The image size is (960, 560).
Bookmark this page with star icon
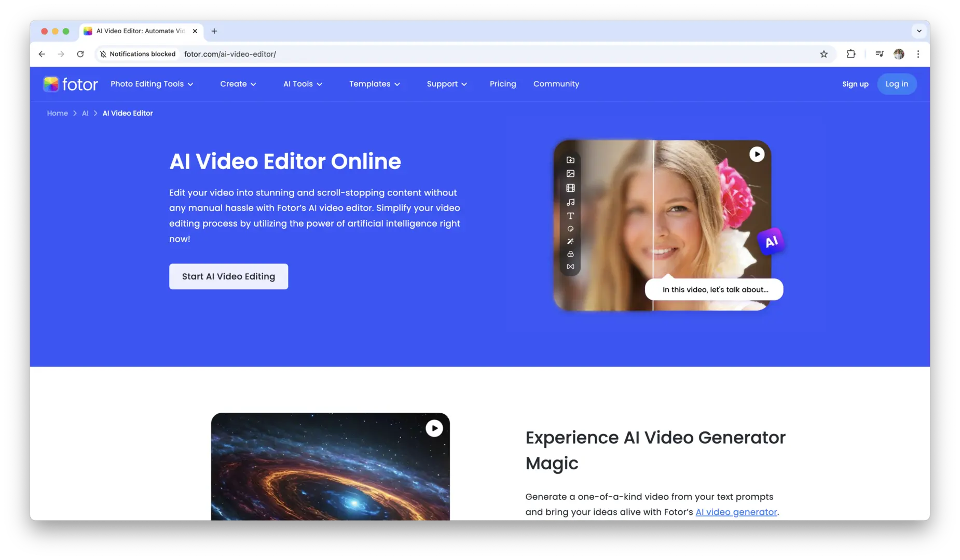(824, 54)
